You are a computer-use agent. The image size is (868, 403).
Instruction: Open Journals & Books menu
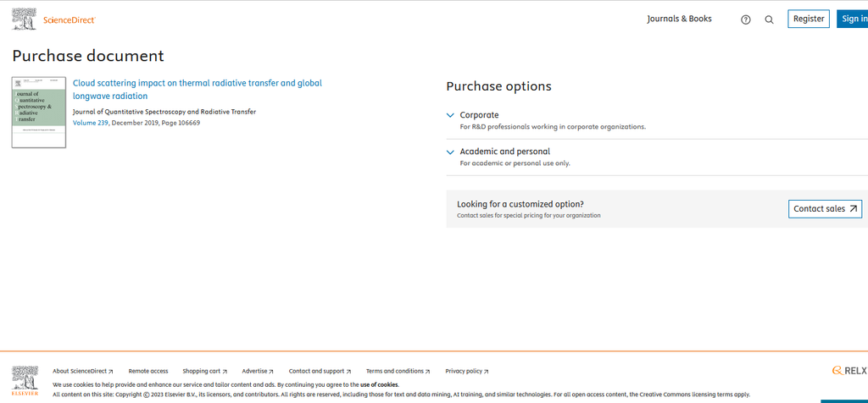tap(679, 19)
